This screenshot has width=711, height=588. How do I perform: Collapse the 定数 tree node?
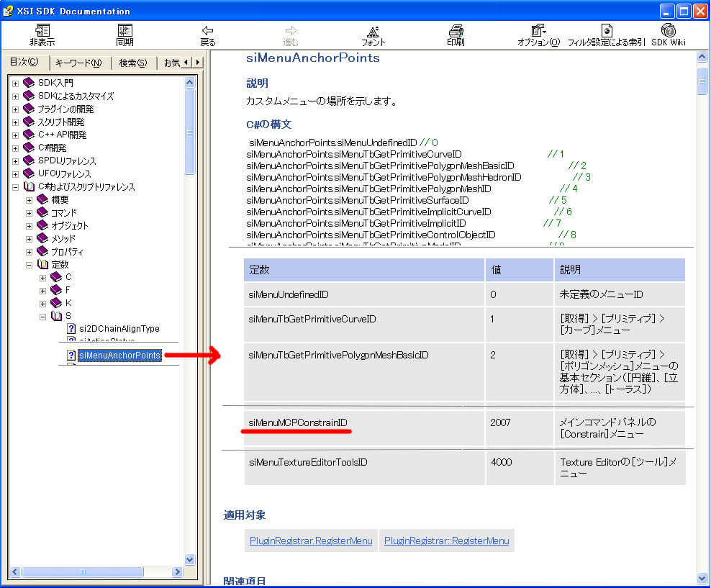click(29, 265)
